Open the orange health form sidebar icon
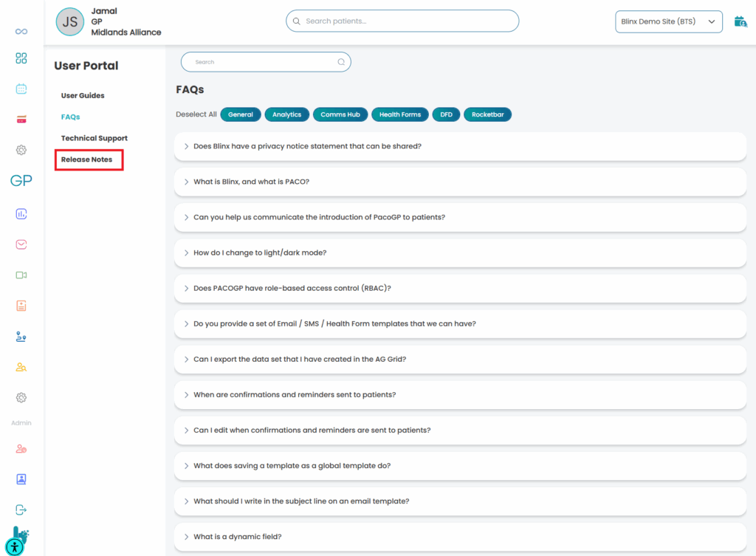 click(21, 306)
